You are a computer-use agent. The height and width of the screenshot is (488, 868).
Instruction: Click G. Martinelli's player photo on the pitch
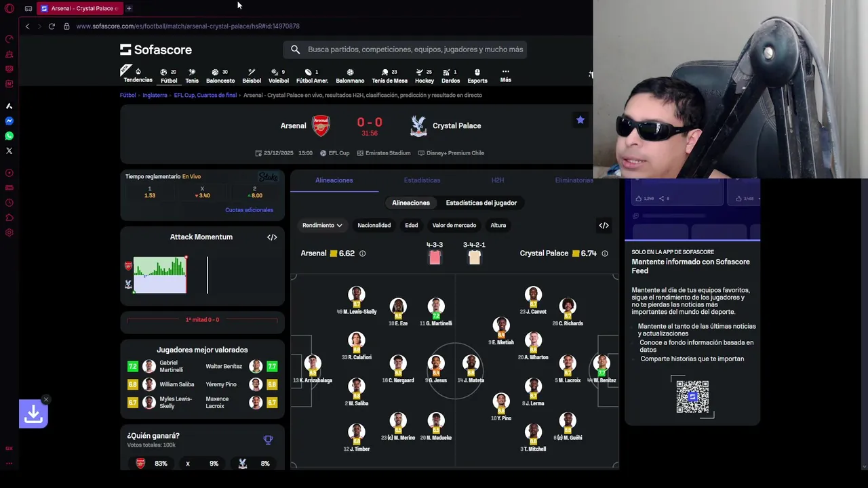[436, 306]
